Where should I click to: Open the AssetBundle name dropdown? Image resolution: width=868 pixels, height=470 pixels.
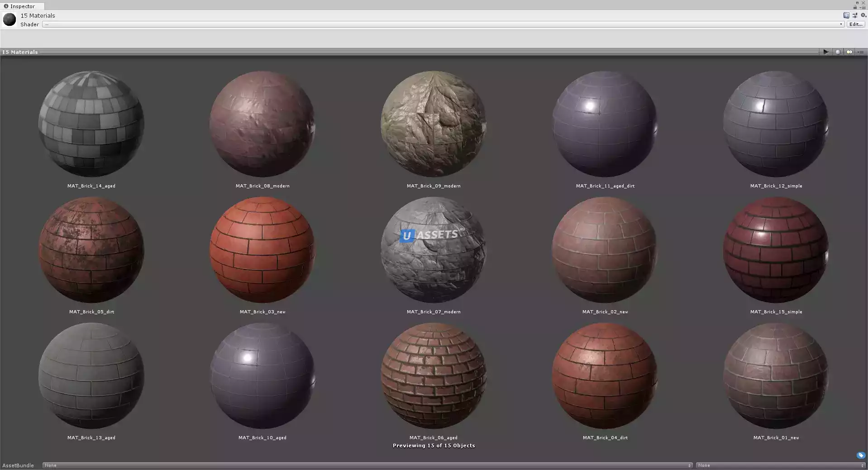point(367,465)
